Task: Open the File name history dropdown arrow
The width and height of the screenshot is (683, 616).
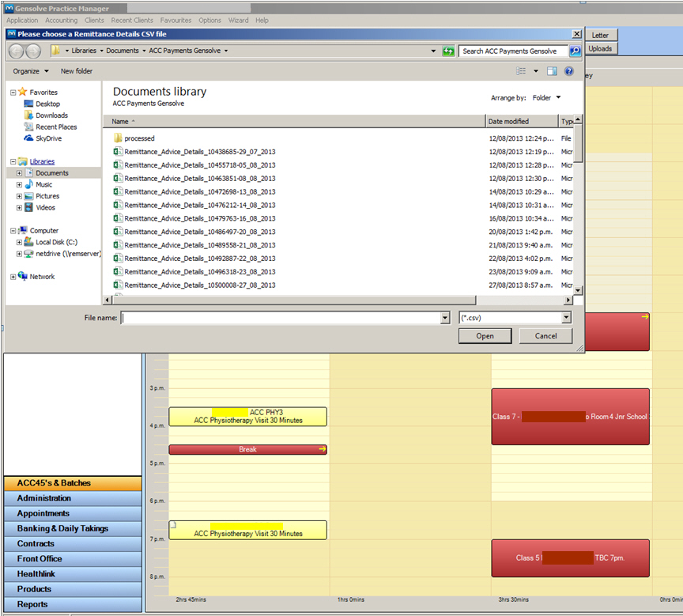Action: 445,318
